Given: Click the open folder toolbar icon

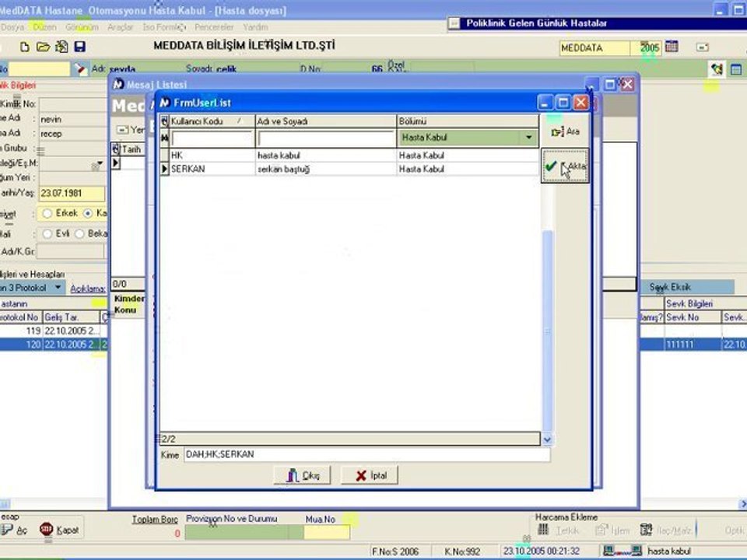Looking at the screenshot, I should 43,47.
